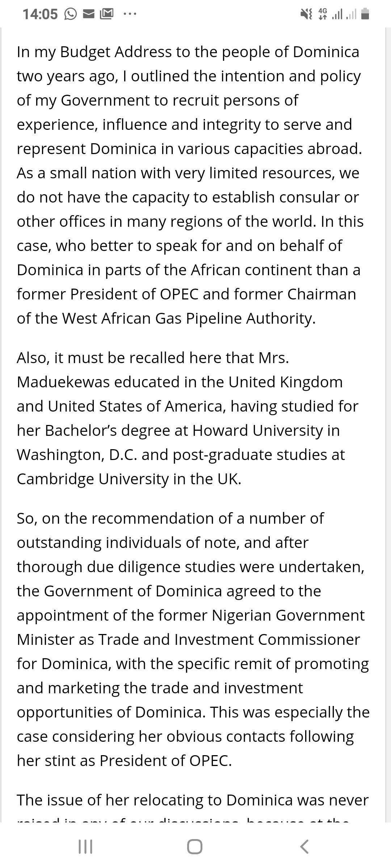Tap the second SIM signal bars
Image resolution: width=391 pixels, height=868 pixels.
tap(351, 14)
